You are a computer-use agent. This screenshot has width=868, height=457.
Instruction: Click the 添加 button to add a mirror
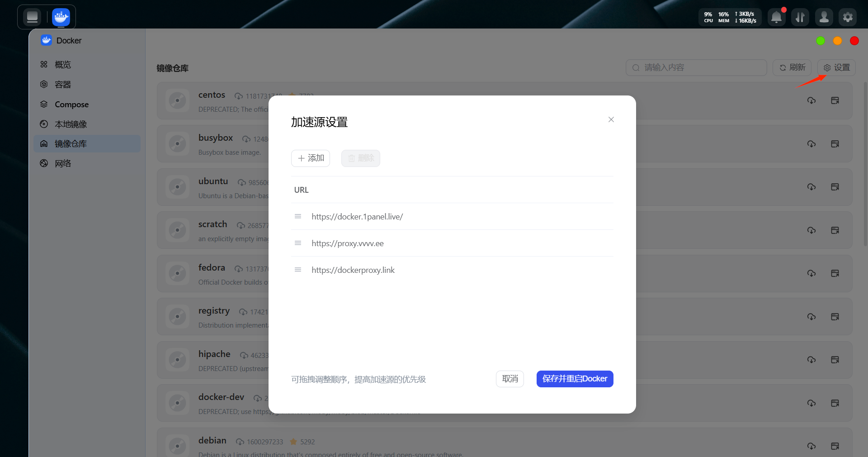[311, 158]
